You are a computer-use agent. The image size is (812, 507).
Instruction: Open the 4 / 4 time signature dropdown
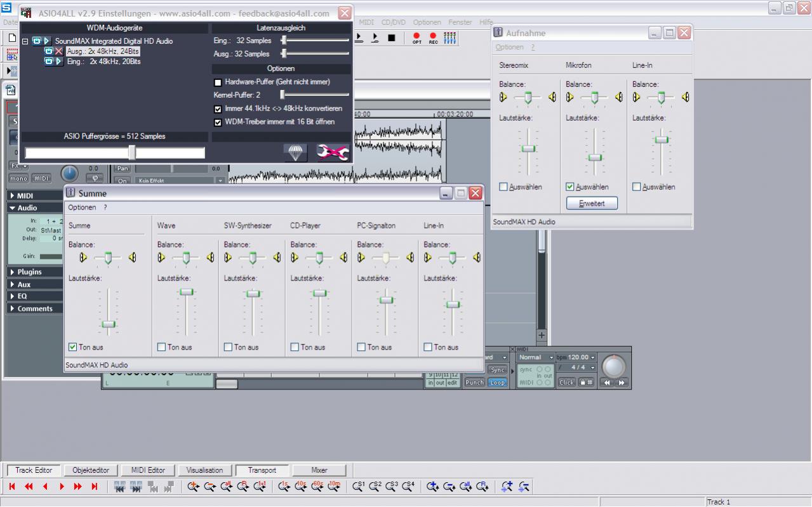coord(593,367)
